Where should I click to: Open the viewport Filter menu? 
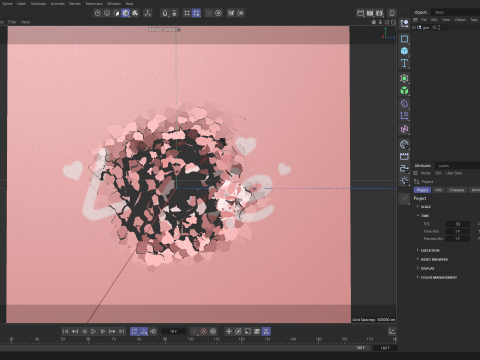pos(12,22)
